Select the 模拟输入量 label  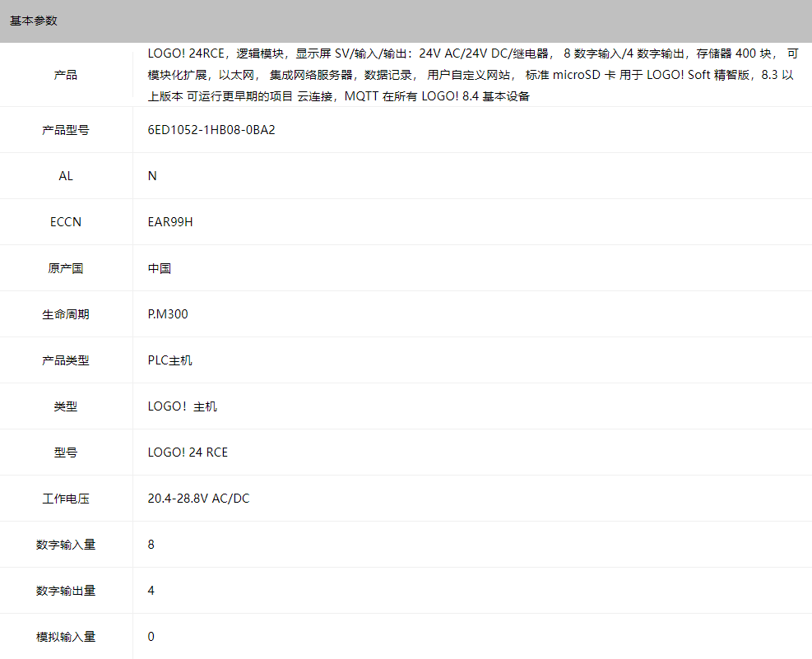[x=66, y=637]
